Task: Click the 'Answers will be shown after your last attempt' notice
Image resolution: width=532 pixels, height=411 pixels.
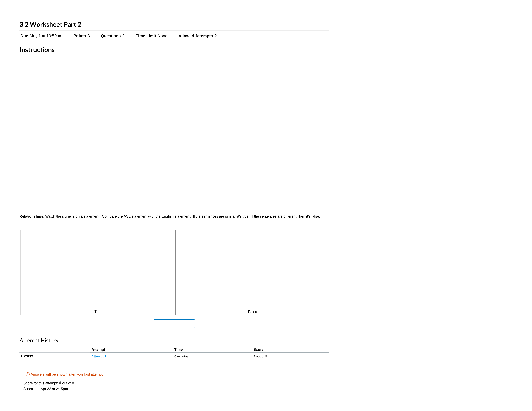Action: 66,374
